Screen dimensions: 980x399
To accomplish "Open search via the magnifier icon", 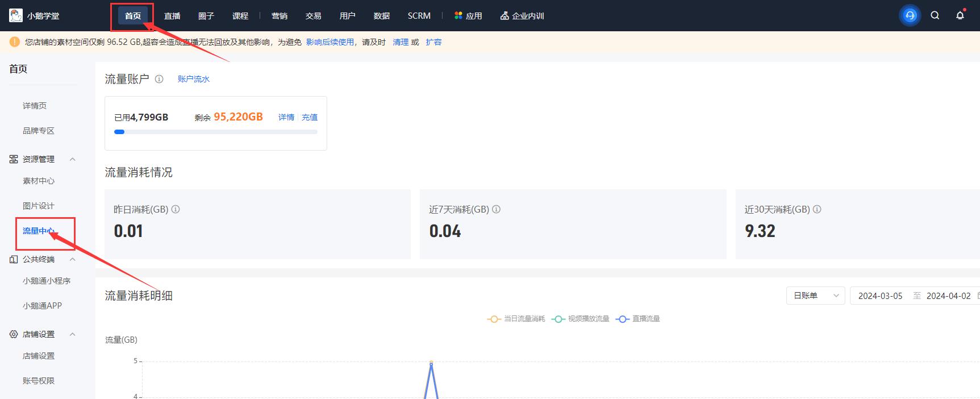I will pyautogui.click(x=935, y=15).
